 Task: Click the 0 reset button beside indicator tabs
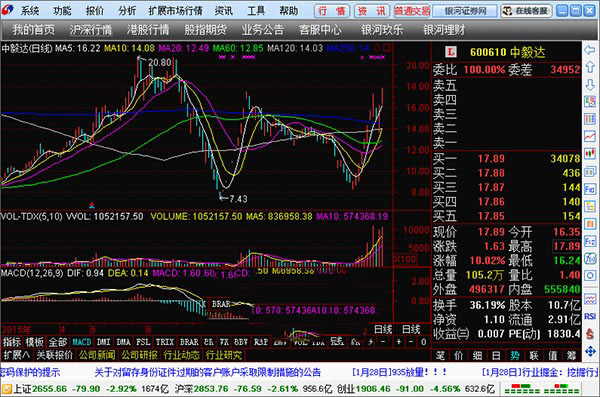click(424, 342)
